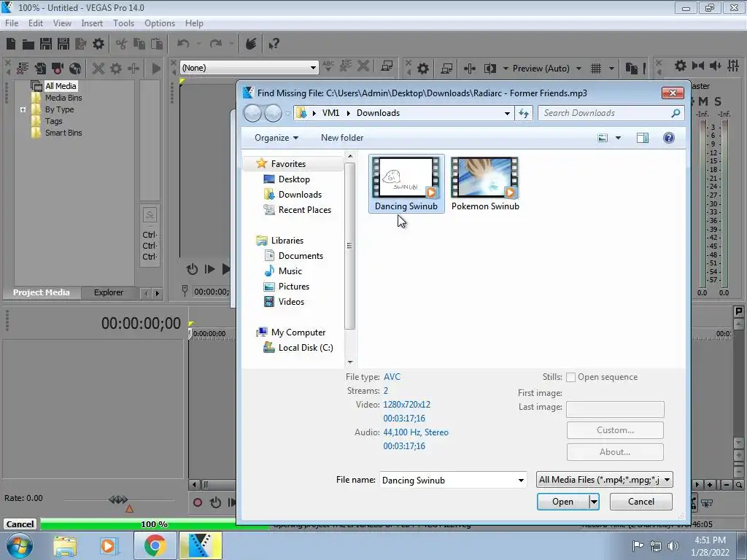Click the search magnifier in Search Downloads
Screen dimensions: 747x560
pyautogui.click(x=676, y=113)
